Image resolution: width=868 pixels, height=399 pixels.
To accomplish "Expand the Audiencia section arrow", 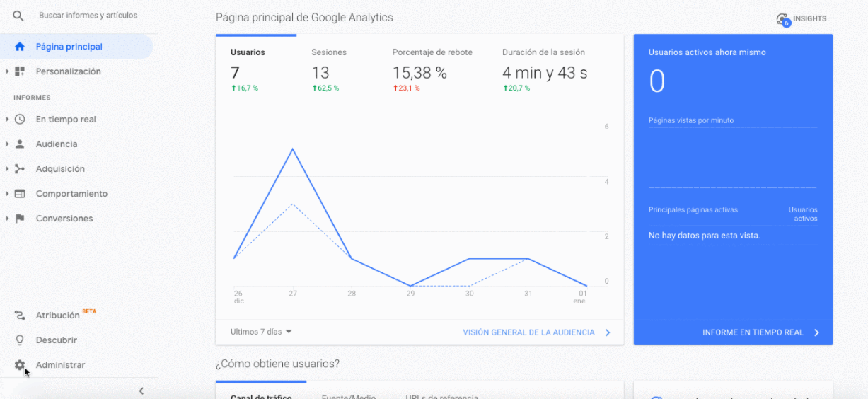I will pos(7,144).
